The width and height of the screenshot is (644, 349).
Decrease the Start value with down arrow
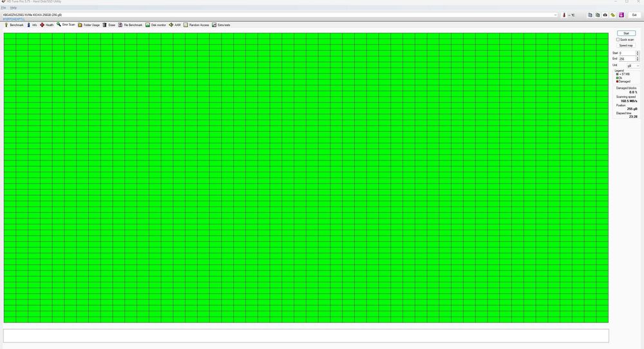[x=638, y=54]
